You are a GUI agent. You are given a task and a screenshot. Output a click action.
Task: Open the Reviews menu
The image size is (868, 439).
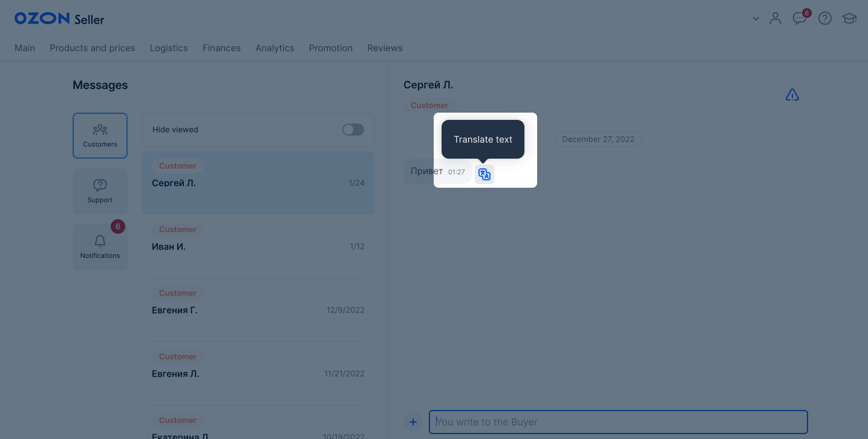pyautogui.click(x=385, y=48)
